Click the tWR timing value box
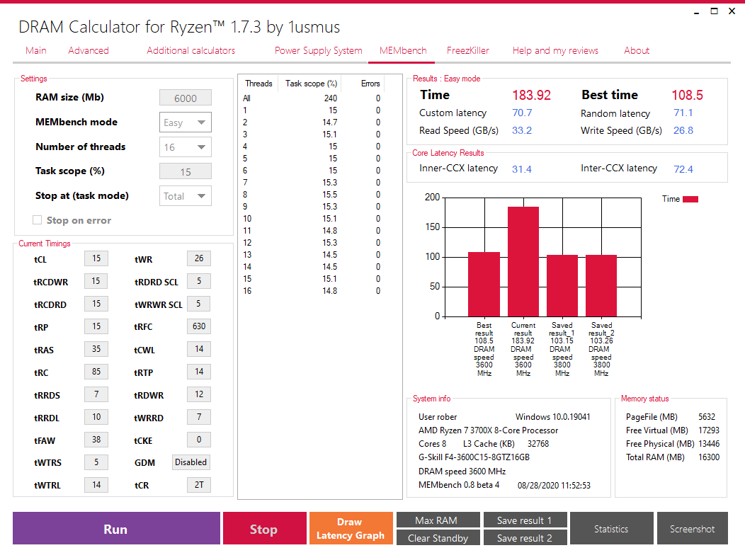Viewport: 745px width, 560px height. point(198,258)
